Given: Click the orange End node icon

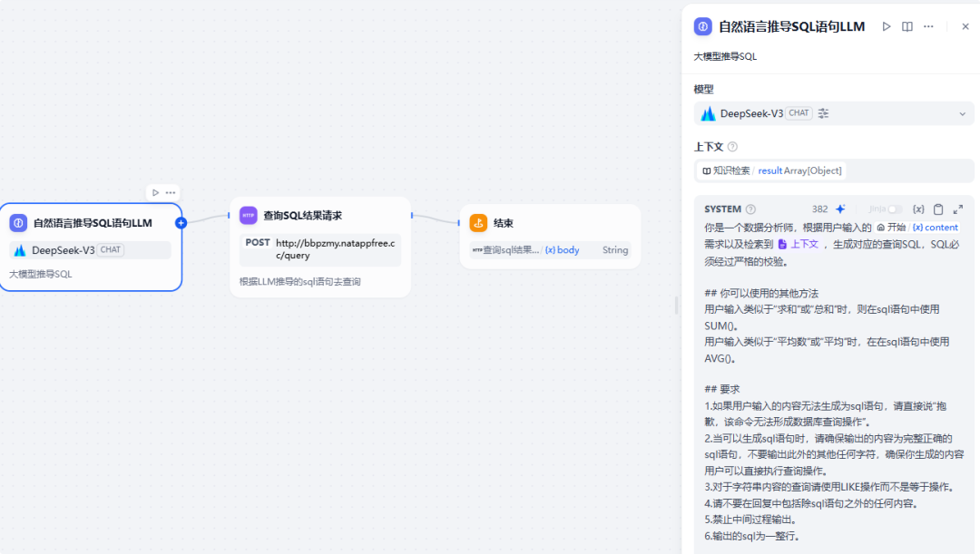Looking at the screenshot, I should (478, 223).
